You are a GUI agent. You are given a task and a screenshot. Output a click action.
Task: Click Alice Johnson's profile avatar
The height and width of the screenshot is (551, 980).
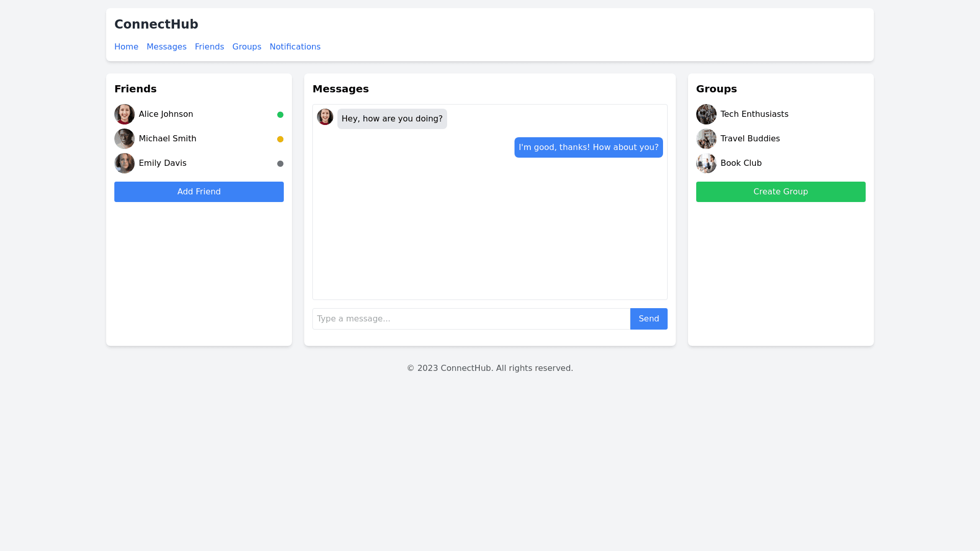(x=125, y=114)
